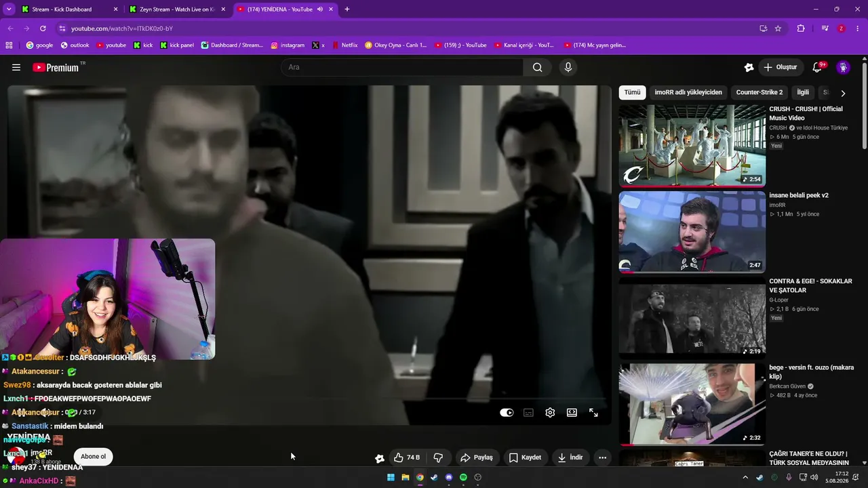Image resolution: width=868 pixels, height=488 pixels.
Task: Select the Tümü filter chip
Action: 632,92
